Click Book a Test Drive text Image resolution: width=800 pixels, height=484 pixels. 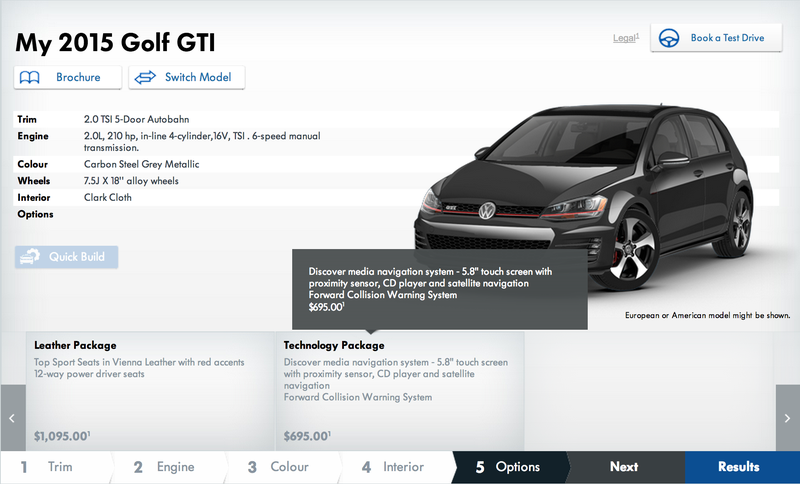pos(727,38)
